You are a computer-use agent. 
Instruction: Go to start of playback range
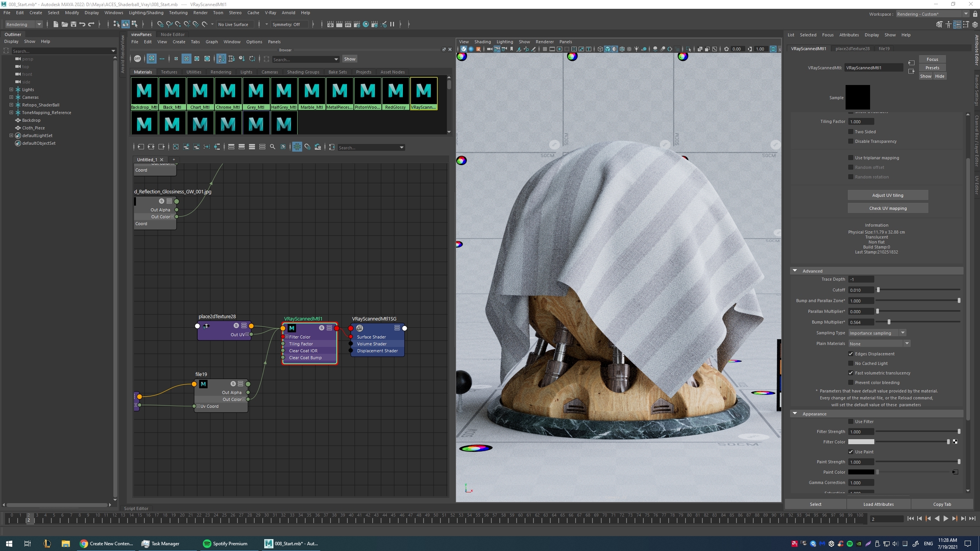(910, 518)
